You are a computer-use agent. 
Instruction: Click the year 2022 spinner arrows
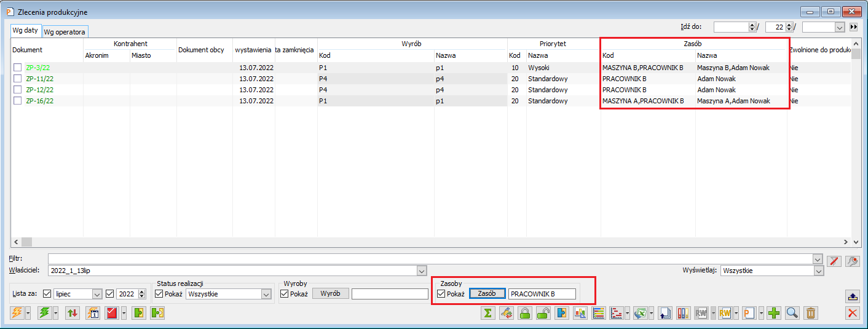[142, 294]
